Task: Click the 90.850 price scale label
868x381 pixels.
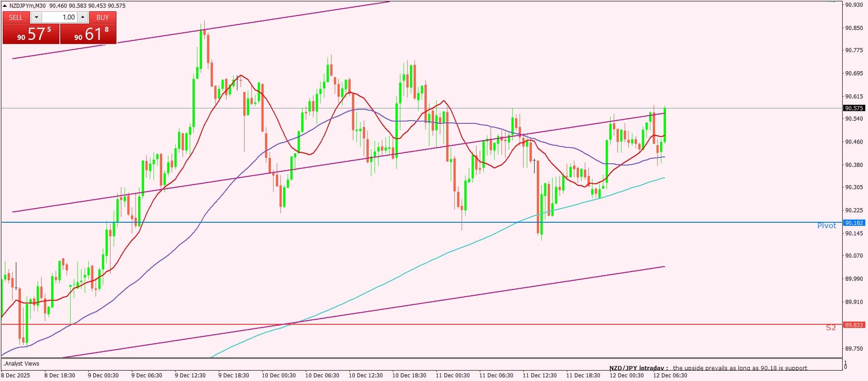Action: pyautogui.click(x=854, y=28)
